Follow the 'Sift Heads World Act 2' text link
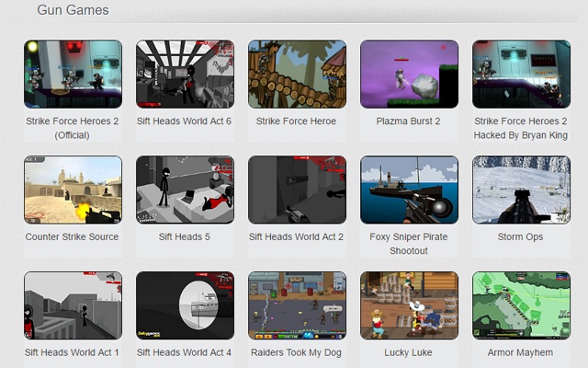The image size is (588, 368). click(296, 237)
